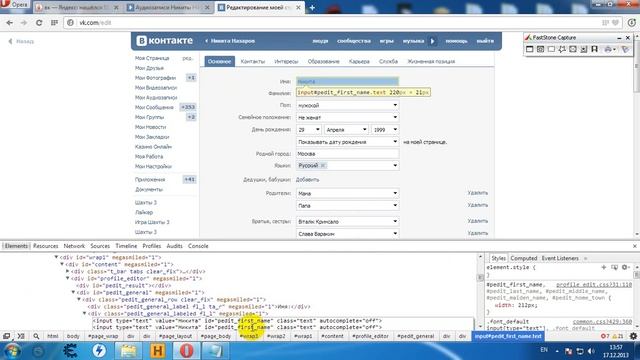Click volume icon in system tray
The image size is (640, 360).
click(x=591, y=351)
